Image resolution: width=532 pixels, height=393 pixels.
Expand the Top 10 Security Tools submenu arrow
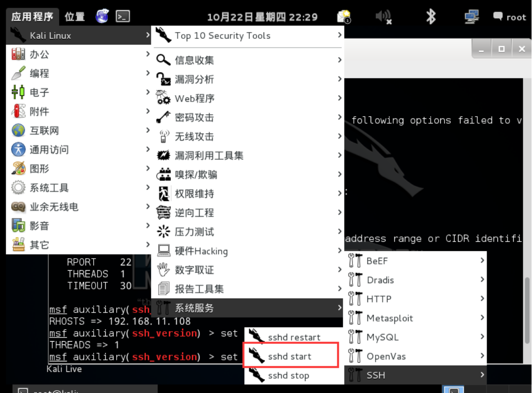[x=339, y=35]
